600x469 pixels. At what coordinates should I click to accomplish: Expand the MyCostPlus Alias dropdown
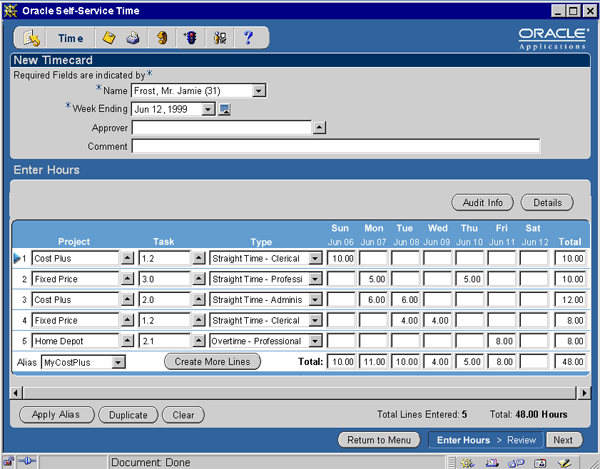tap(118, 362)
